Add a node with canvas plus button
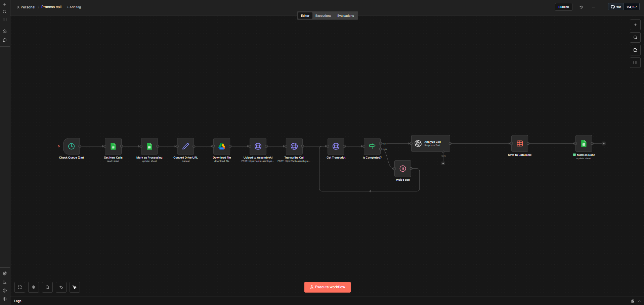The image size is (644, 305). pyautogui.click(x=635, y=25)
